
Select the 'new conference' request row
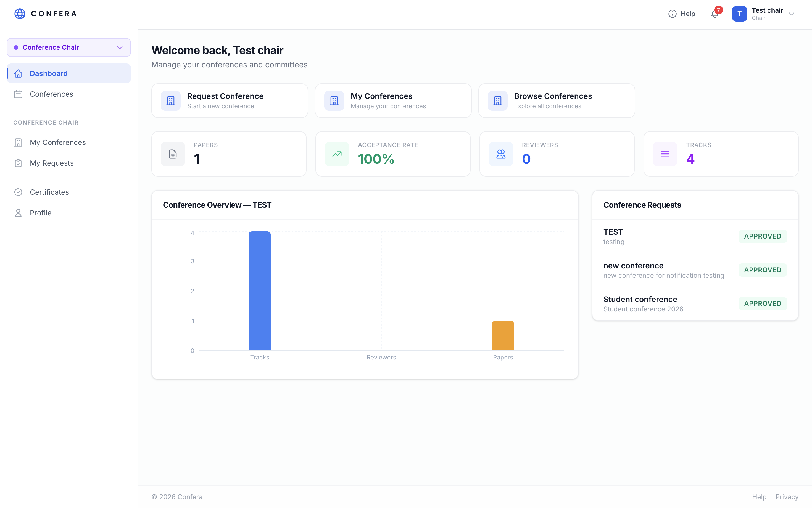tap(695, 270)
